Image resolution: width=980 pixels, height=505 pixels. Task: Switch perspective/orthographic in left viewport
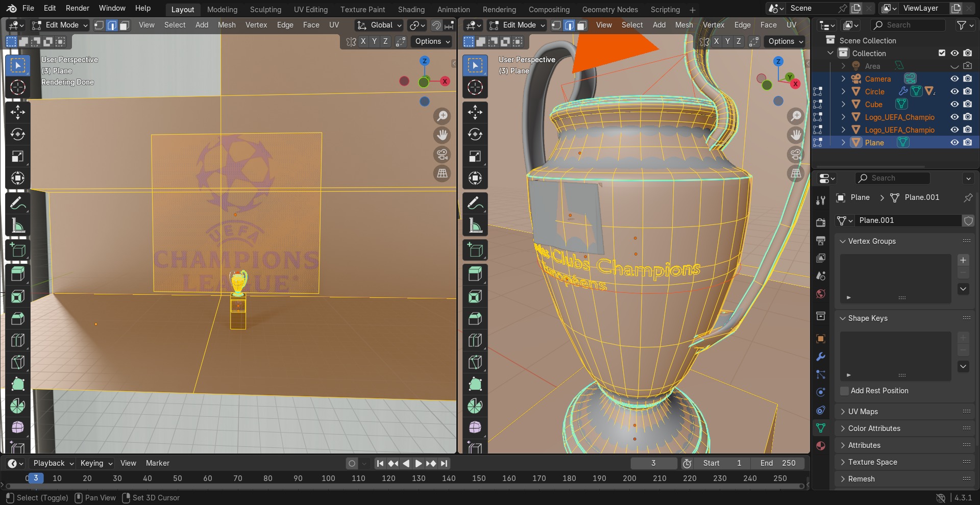pos(442,173)
